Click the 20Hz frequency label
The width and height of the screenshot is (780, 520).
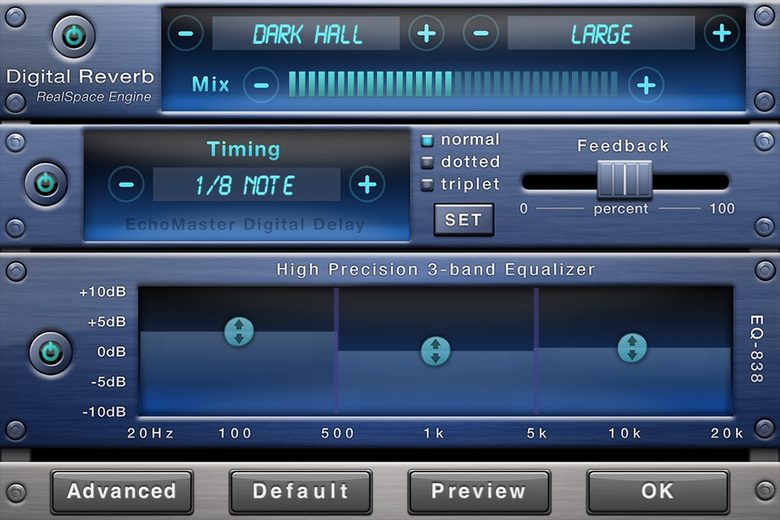point(150,433)
